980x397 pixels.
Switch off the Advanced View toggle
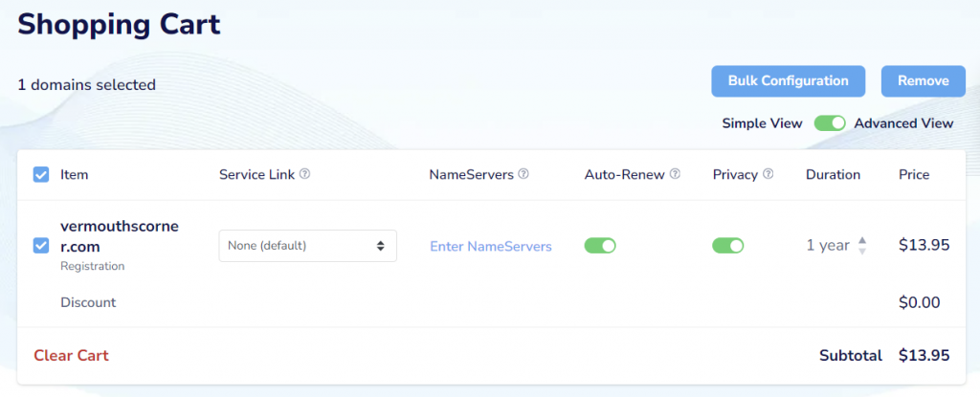830,123
